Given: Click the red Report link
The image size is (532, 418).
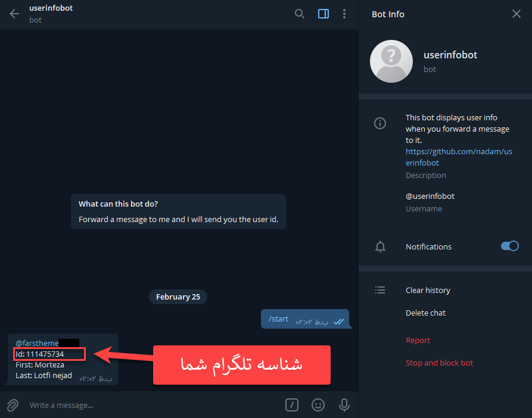Looking at the screenshot, I should 418,341.
